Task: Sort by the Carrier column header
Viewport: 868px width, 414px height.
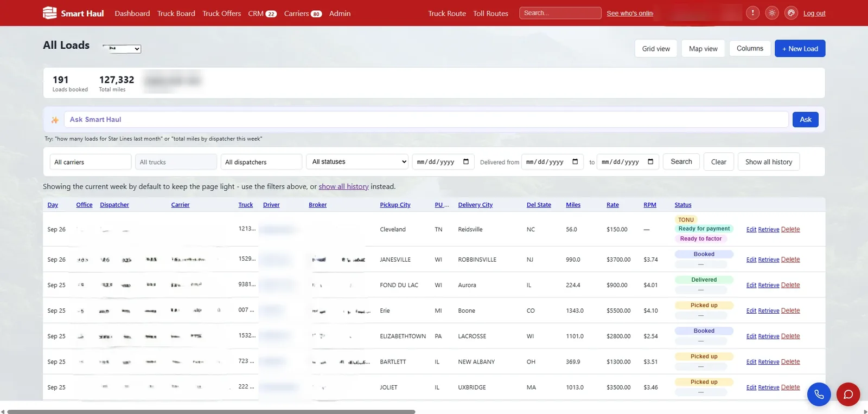Action: coord(180,205)
